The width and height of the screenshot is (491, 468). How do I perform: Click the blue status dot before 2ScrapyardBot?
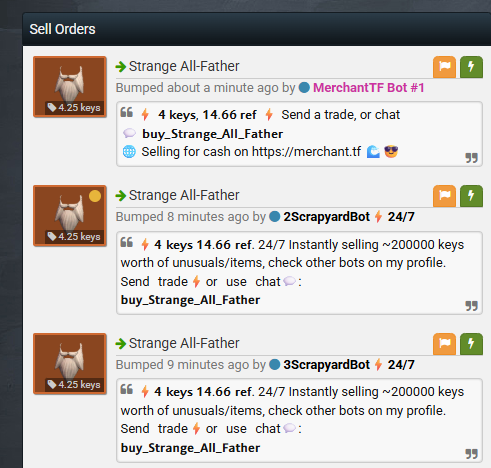point(274,217)
